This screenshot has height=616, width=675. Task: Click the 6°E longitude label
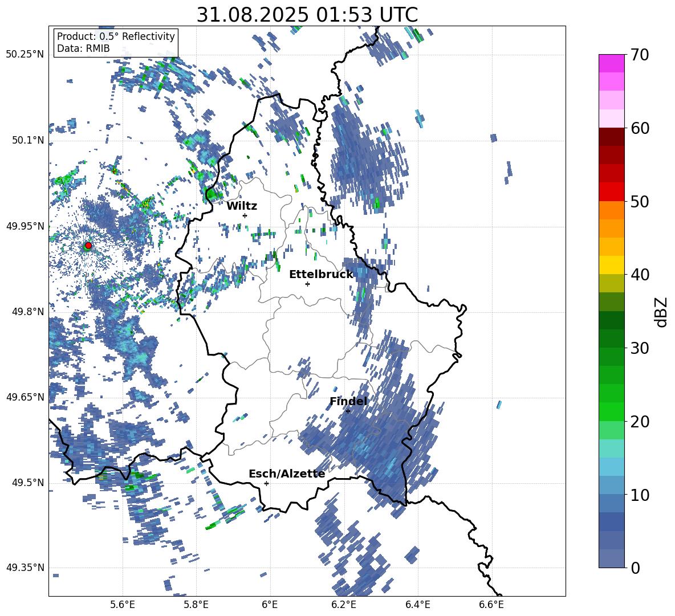[x=270, y=605]
